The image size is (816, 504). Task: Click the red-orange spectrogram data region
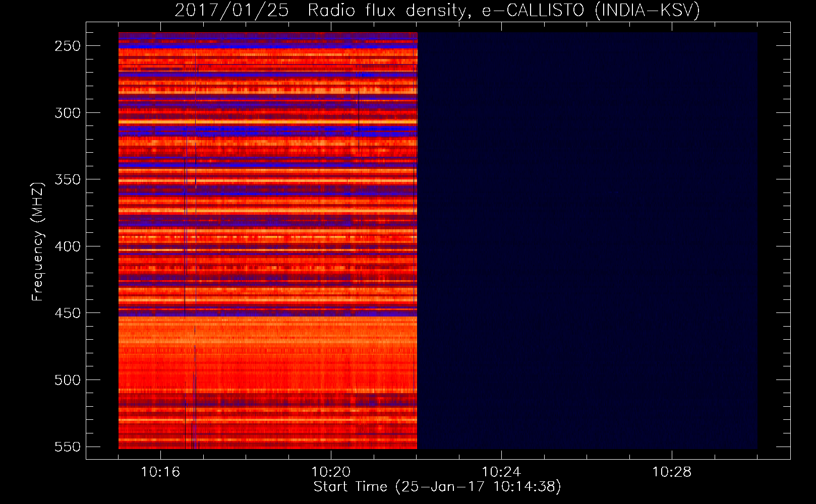(268, 240)
